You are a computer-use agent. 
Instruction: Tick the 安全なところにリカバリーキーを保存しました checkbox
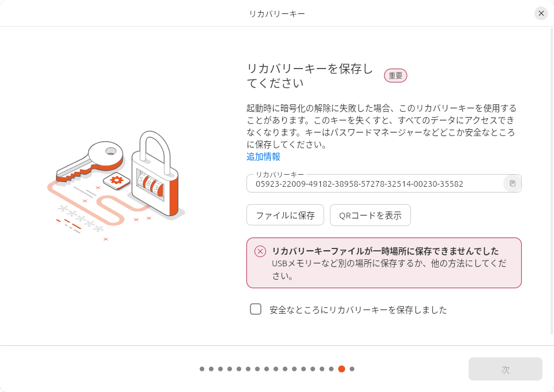coord(256,309)
